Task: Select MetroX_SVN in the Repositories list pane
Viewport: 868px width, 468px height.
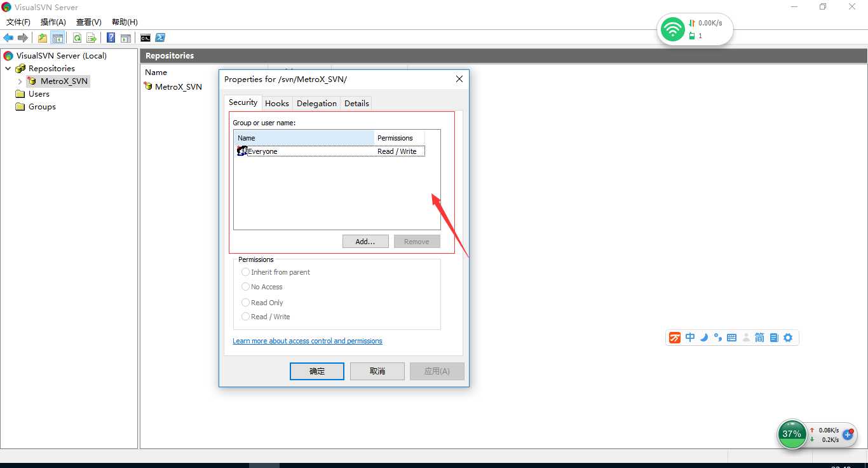Action: pyautogui.click(x=179, y=87)
